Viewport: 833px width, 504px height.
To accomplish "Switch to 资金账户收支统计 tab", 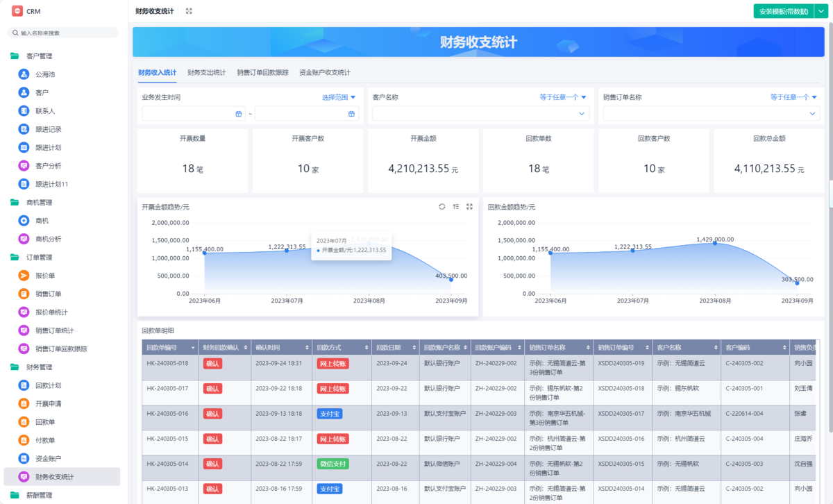I will coord(324,72).
